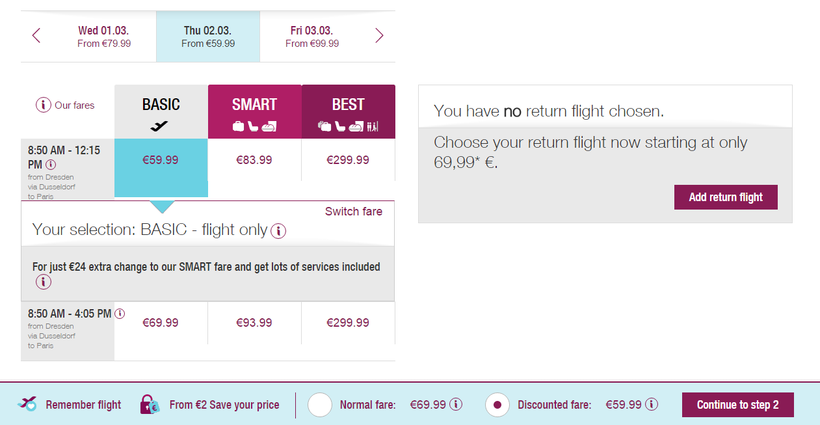Show later dates with right arrow
Image resolution: width=820 pixels, height=425 pixels.
[x=379, y=36]
